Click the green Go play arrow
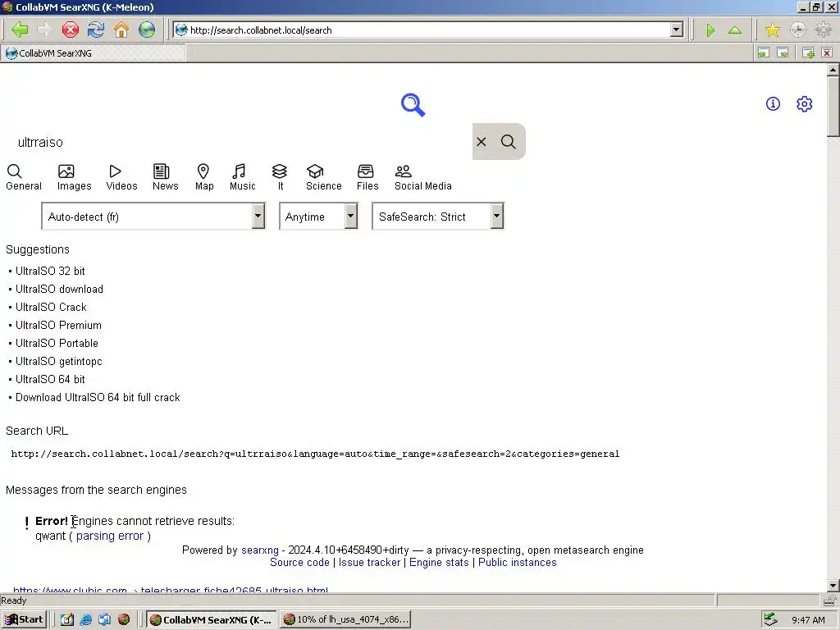The image size is (840, 630). coord(710,30)
